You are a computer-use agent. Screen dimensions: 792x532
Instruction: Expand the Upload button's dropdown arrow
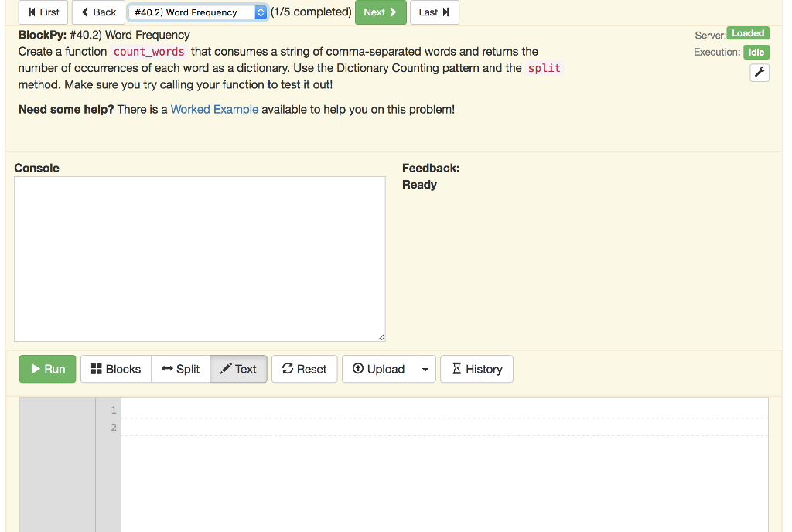click(425, 369)
